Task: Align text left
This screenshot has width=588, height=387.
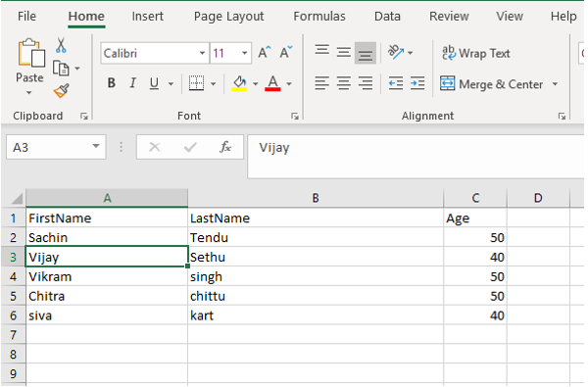Action: [322, 83]
